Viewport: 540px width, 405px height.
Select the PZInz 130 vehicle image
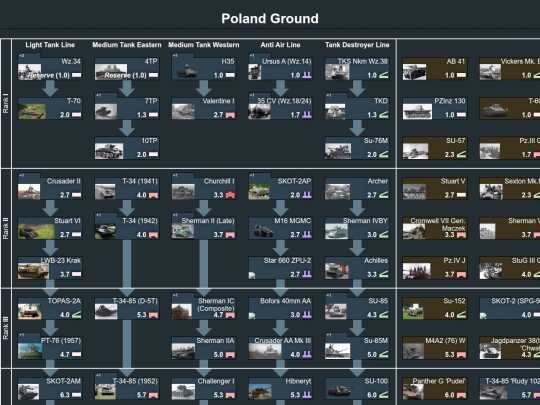click(417, 112)
